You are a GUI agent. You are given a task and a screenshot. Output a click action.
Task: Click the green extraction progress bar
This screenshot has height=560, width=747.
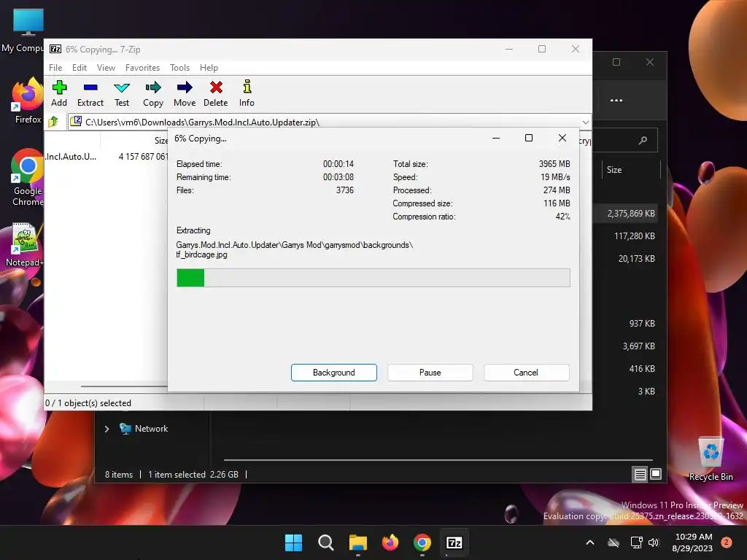pos(373,278)
